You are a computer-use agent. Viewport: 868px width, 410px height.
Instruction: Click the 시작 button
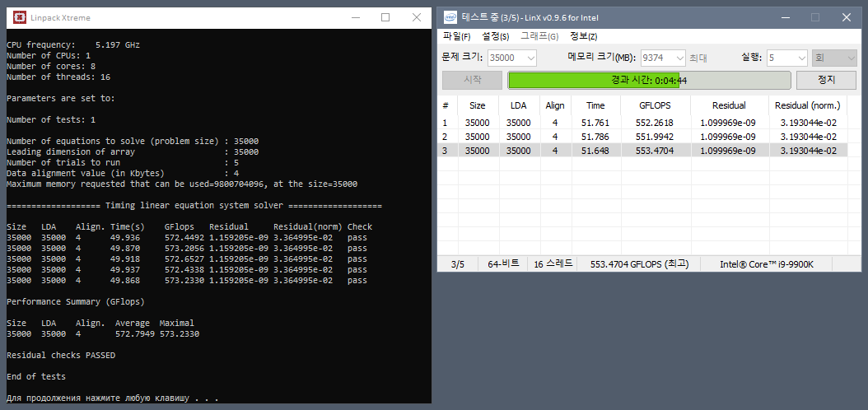click(x=472, y=80)
